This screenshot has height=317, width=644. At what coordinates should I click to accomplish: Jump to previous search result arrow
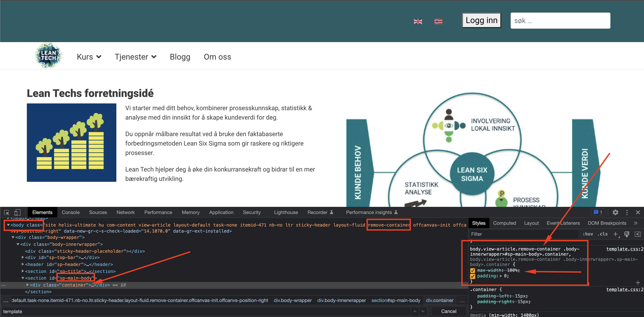point(415,311)
